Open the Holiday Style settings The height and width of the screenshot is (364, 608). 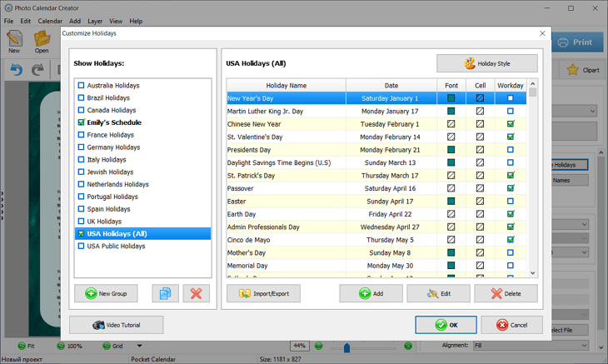tap(487, 63)
